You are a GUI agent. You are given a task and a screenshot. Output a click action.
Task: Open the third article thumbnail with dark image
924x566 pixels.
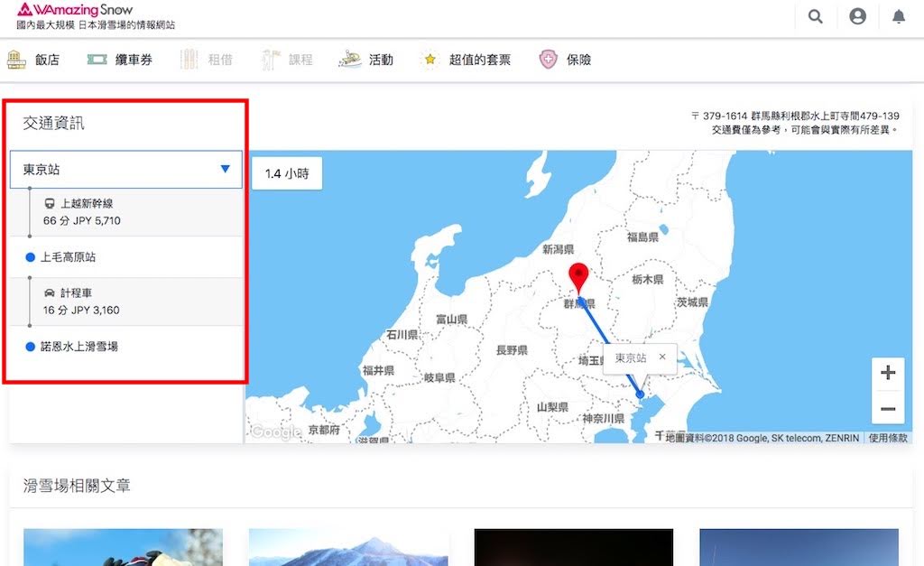click(573, 547)
